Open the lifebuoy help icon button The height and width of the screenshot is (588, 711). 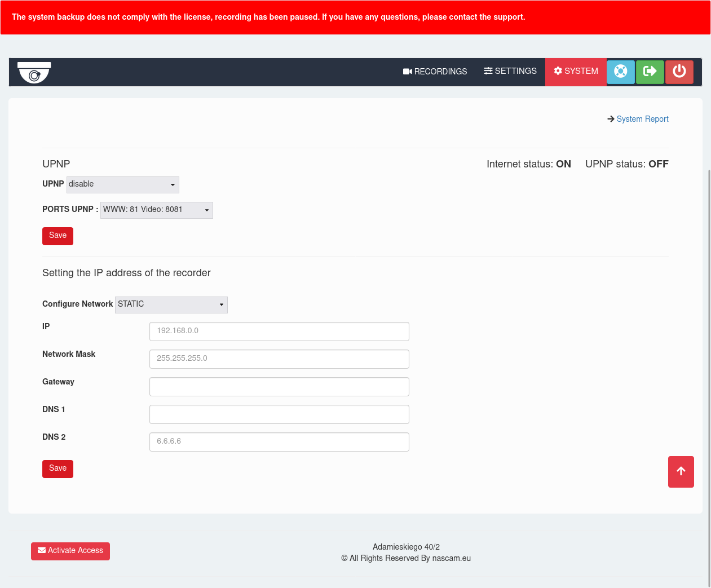point(620,72)
